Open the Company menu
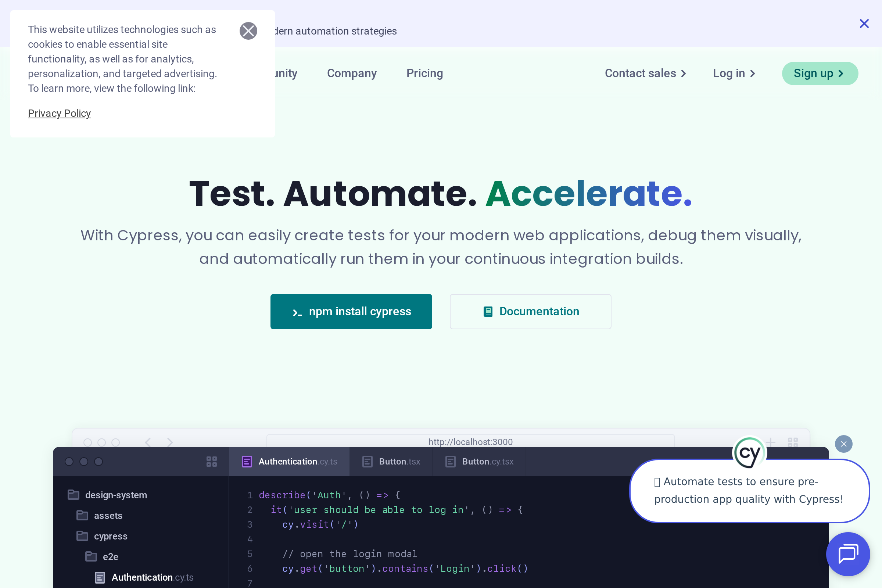Viewport: 882px width, 588px height. [x=352, y=73]
